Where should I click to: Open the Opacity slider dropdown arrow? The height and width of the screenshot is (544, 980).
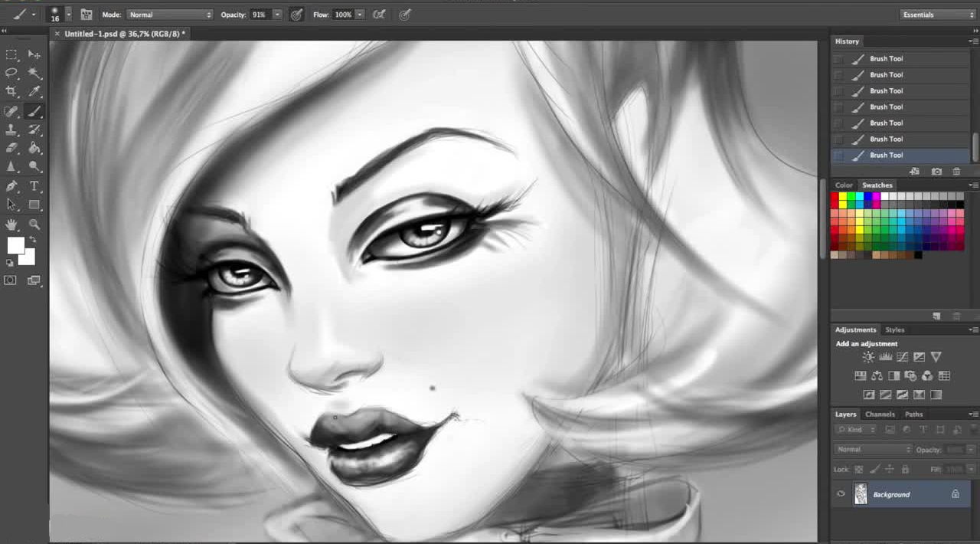pos(277,15)
